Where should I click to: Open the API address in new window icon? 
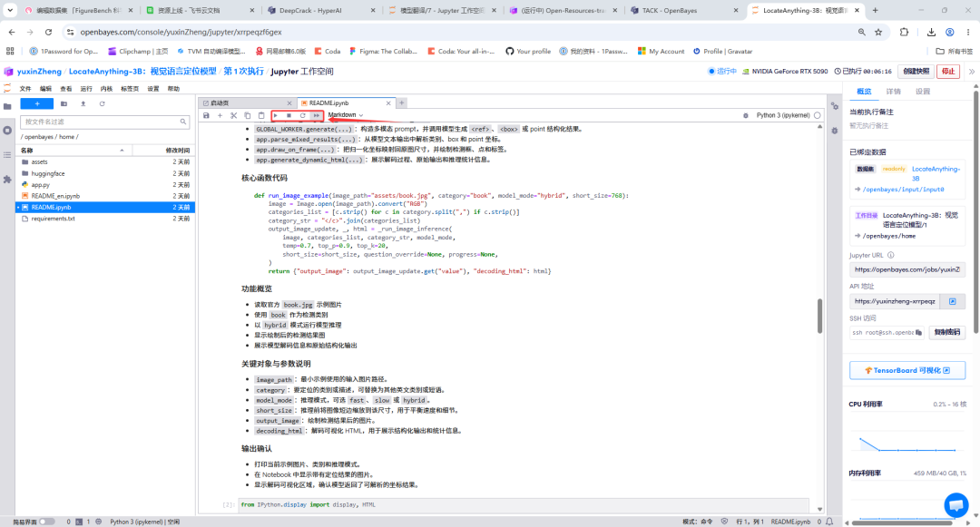(953, 301)
